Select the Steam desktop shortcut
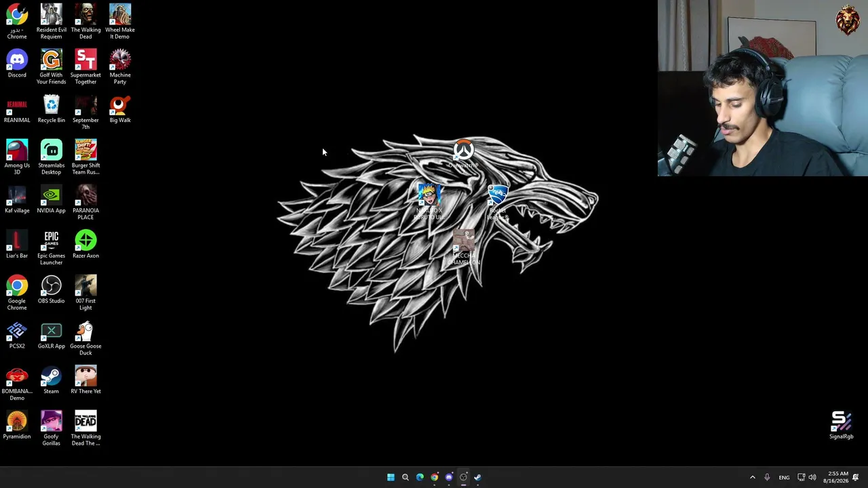The width and height of the screenshot is (868, 488). tap(52, 380)
